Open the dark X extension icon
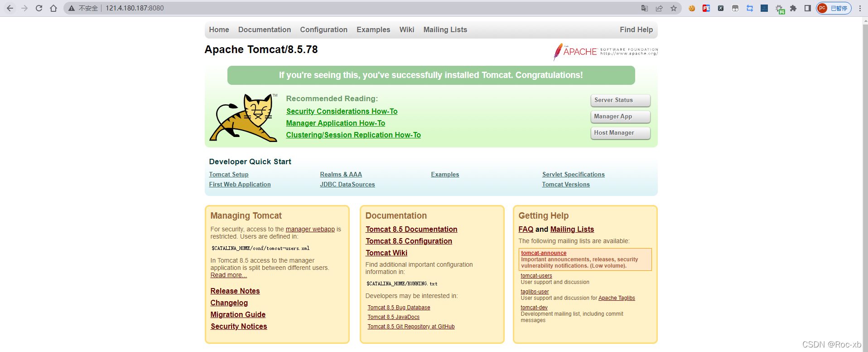Image resolution: width=868 pixels, height=352 pixels. pos(721,8)
